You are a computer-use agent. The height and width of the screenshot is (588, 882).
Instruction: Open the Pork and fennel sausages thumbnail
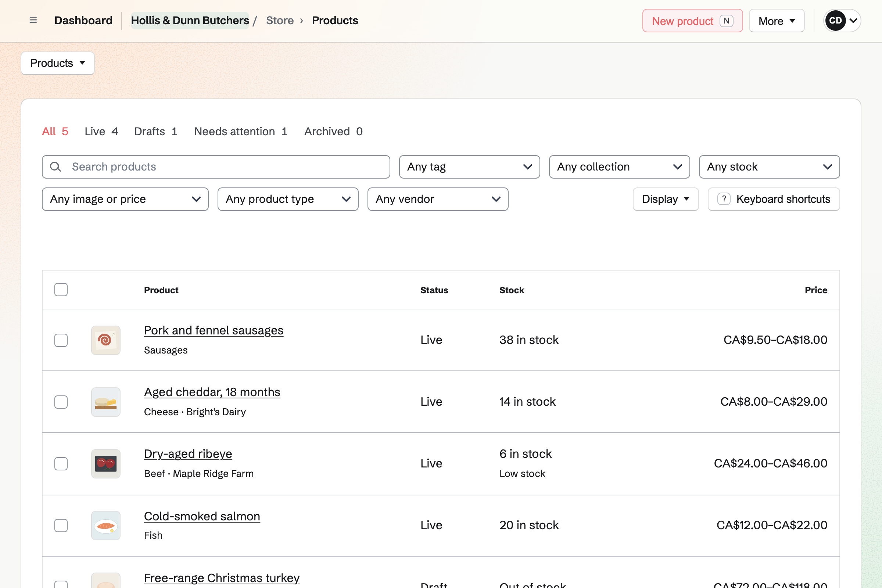coord(106,340)
